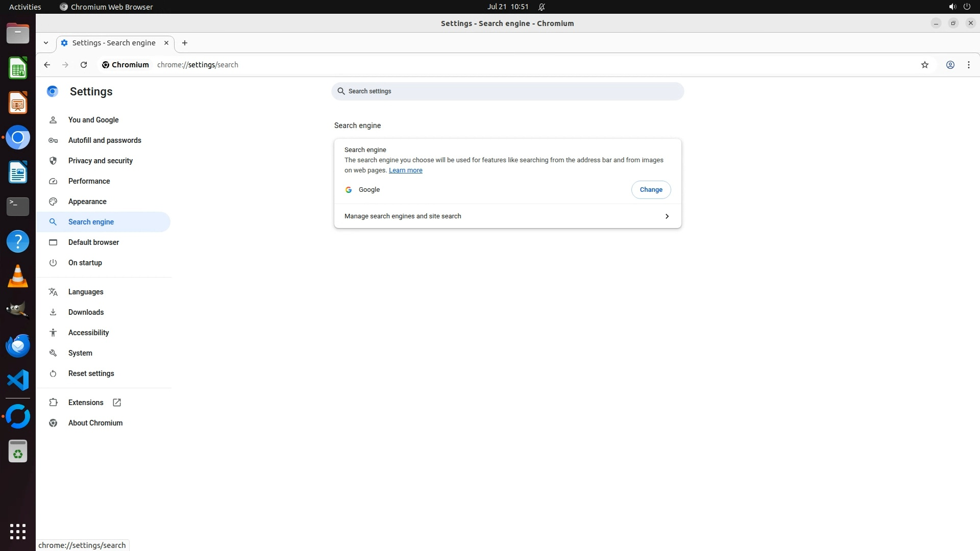The width and height of the screenshot is (980, 551).
Task: Open the Downloads settings page
Action: pos(86,312)
